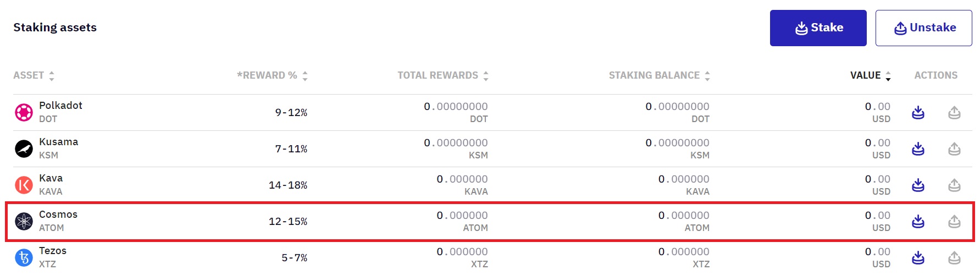Select the Cosmos asset name
The width and height of the screenshot is (980, 275).
[x=58, y=215]
